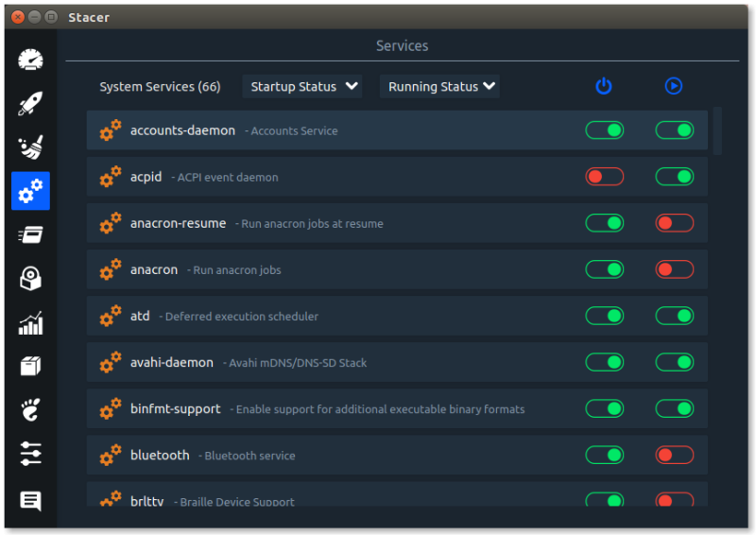Open Startup Apps rocket icon

[x=30, y=103]
